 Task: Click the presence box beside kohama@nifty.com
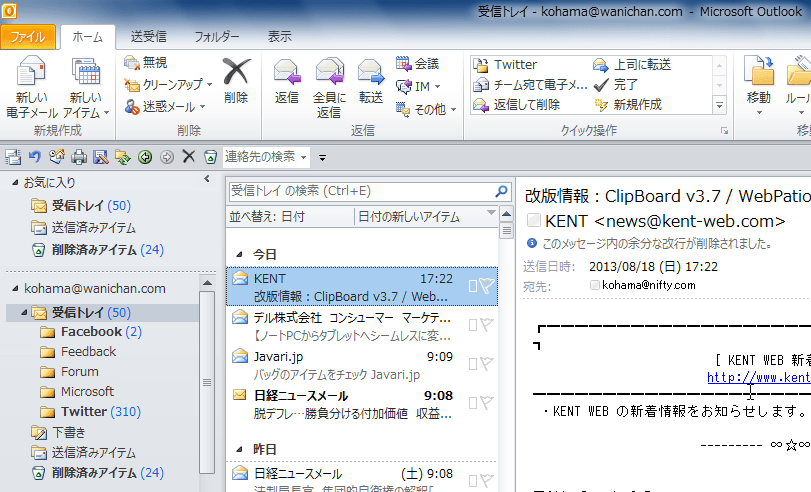pyautogui.click(x=595, y=285)
